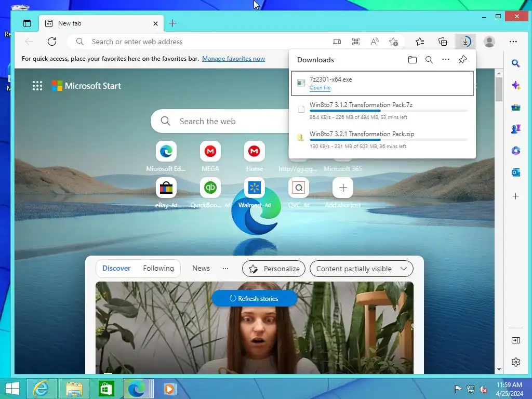The width and height of the screenshot is (532, 399).
Task: Search downloads with magnifier icon
Action: 429,60
